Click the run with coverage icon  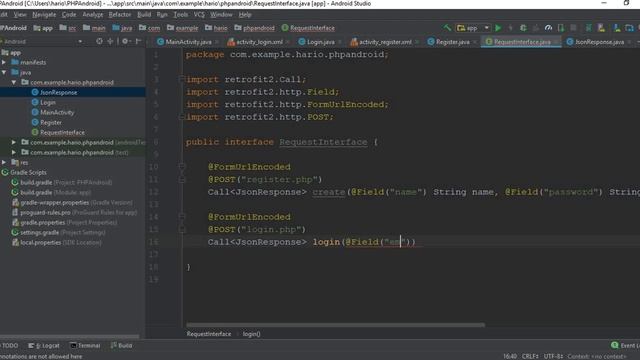[536, 28]
